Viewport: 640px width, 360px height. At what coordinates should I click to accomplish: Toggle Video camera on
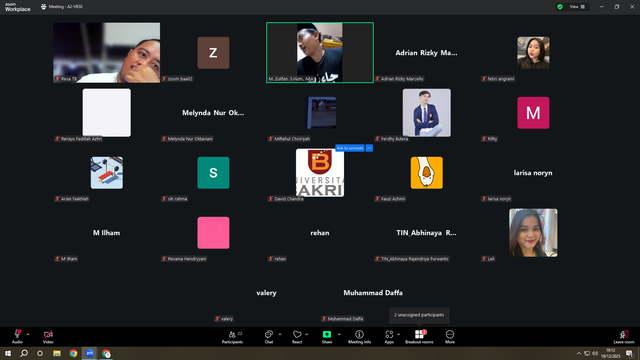pos(48,337)
